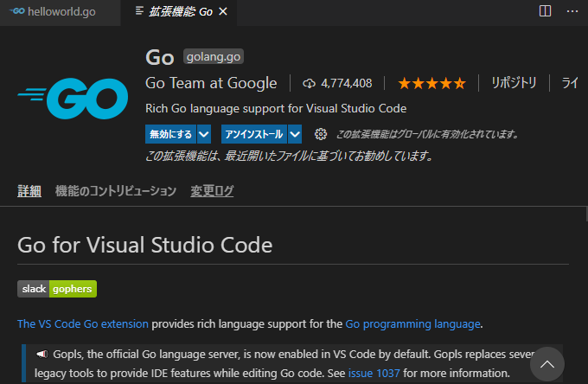Viewport: 588px width, 384px height.
Task: Open the 機能のコントリビューション tab
Action: (x=116, y=191)
